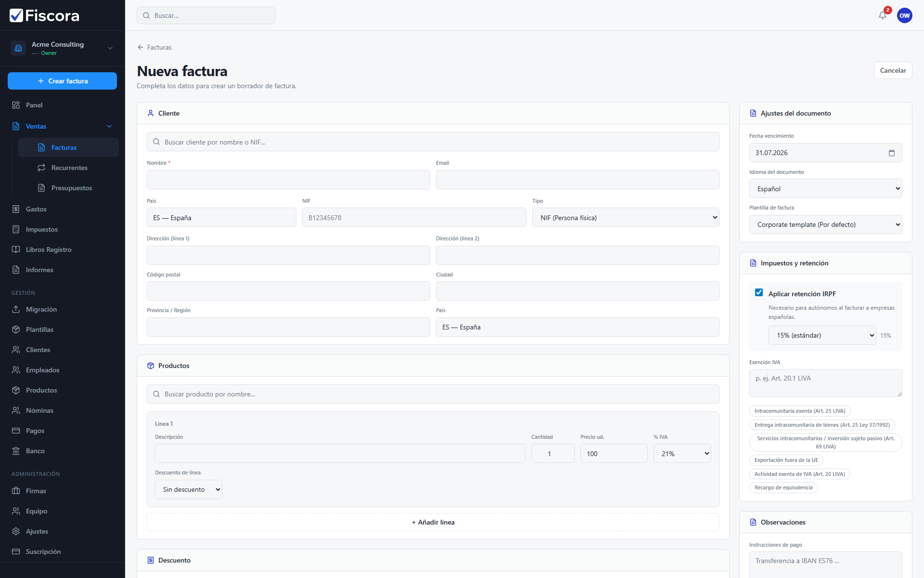924x578 pixels.
Task: Click the Empleados people icon
Action: (x=16, y=370)
